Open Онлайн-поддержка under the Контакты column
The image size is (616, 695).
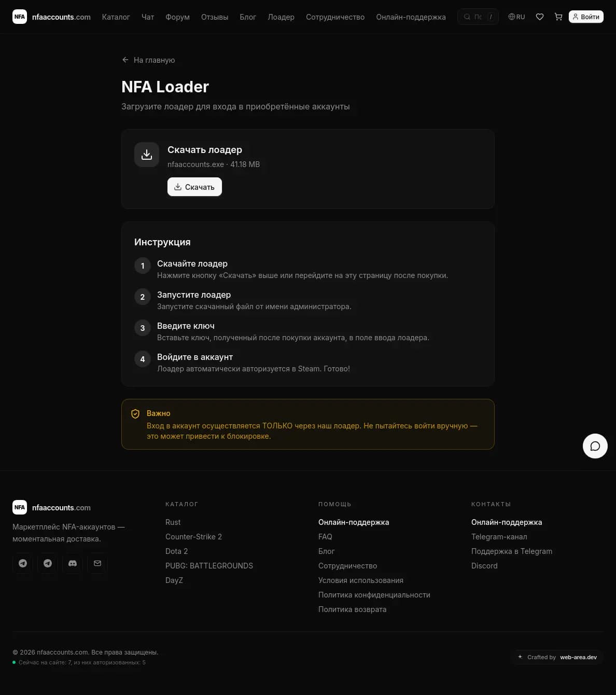(x=507, y=522)
